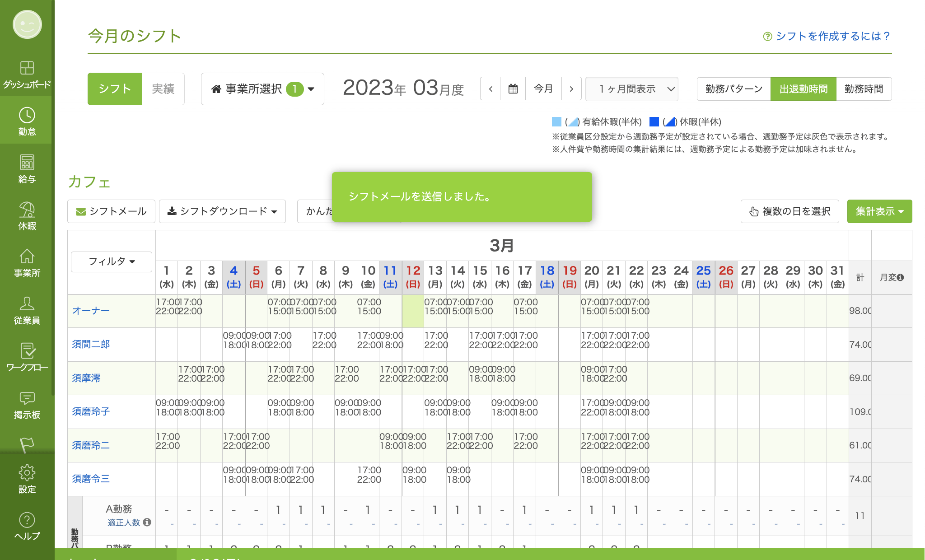The image size is (925, 560).
Task: Expand the フィルタ dropdown
Action: 111,261
